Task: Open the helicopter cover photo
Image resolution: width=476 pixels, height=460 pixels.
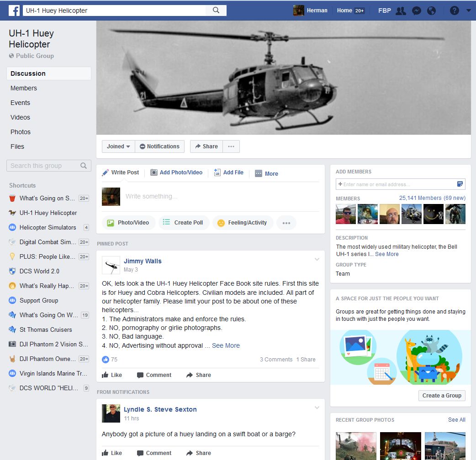Action: (284, 78)
